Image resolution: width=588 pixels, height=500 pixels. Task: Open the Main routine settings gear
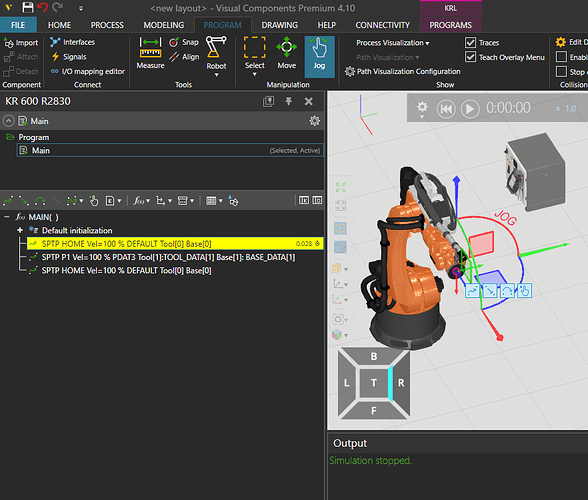[x=314, y=121]
